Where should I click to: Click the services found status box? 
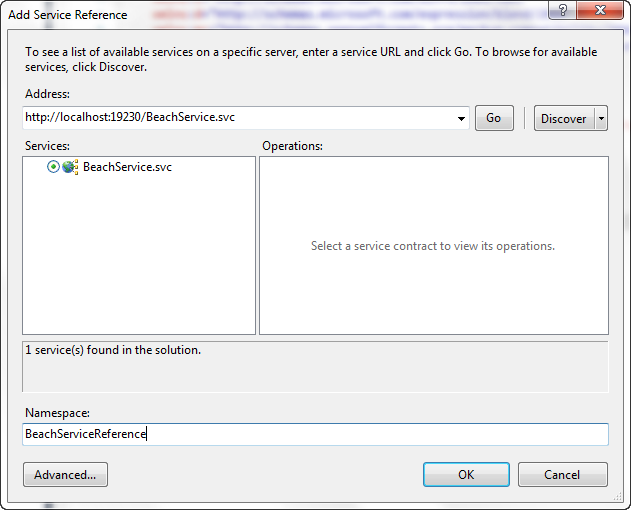pyautogui.click(x=315, y=366)
